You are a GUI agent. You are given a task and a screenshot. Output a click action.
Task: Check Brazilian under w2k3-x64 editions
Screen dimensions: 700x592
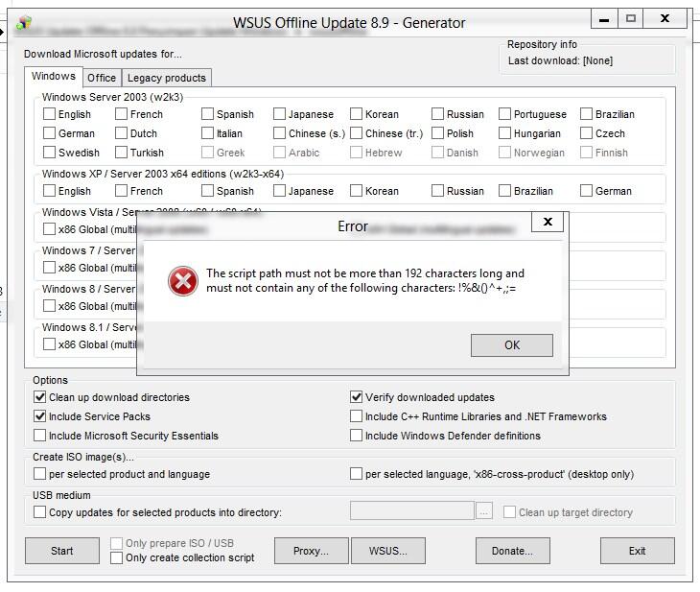tap(504, 191)
